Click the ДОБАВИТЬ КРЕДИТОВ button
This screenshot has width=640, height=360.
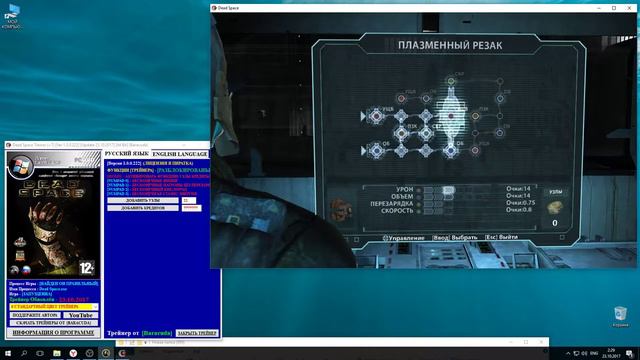click(143, 208)
